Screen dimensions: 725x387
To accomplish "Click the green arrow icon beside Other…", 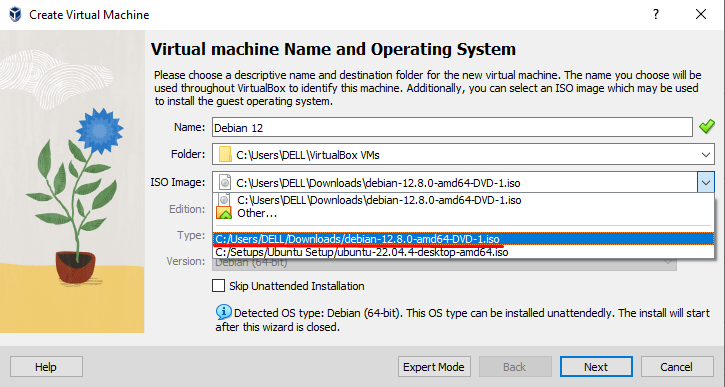I will coord(224,213).
